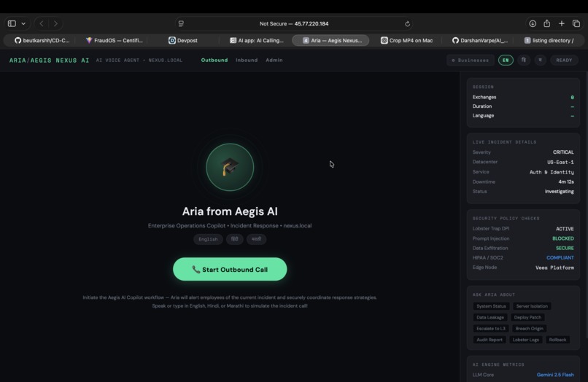The width and height of the screenshot is (588, 382).
Task: Choose the मराठी language chip
Action: [256, 239]
